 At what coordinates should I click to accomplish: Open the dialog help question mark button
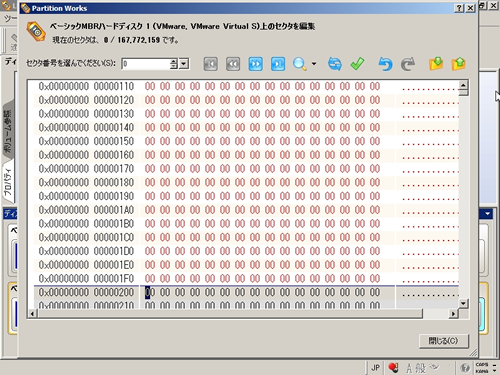tap(459, 8)
